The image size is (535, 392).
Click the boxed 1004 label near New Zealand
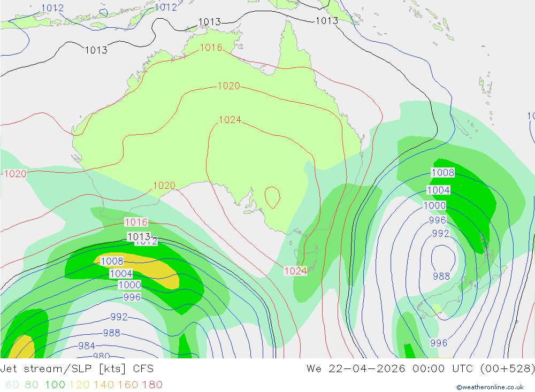point(439,190)
